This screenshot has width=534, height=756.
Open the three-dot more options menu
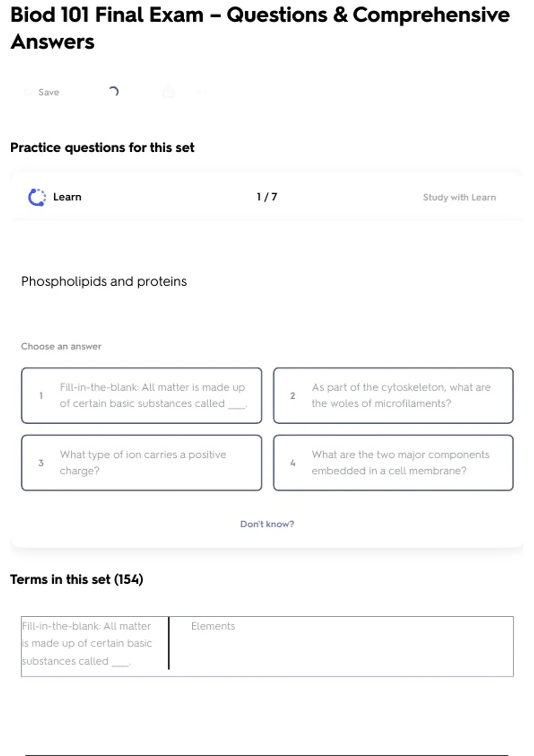(201, 92)
